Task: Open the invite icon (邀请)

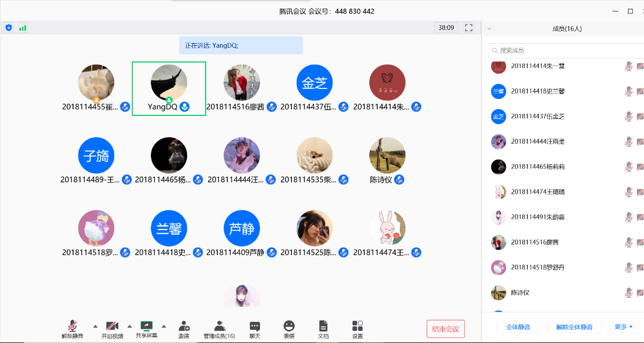Action: coord(184,326)
